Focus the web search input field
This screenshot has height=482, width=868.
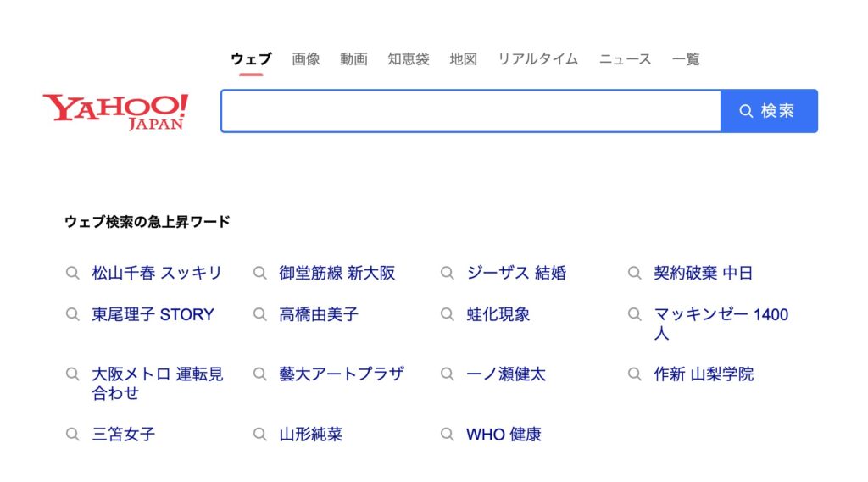tap(471, 111)
